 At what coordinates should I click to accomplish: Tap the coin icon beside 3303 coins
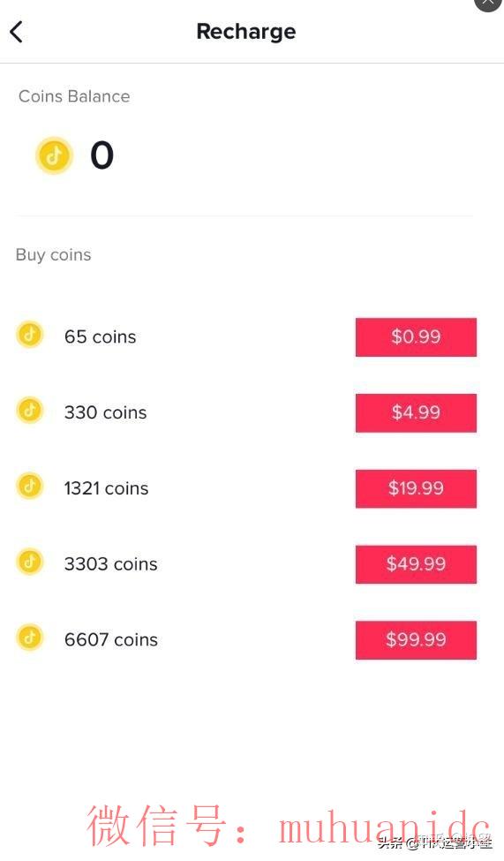tap(30, 562)
